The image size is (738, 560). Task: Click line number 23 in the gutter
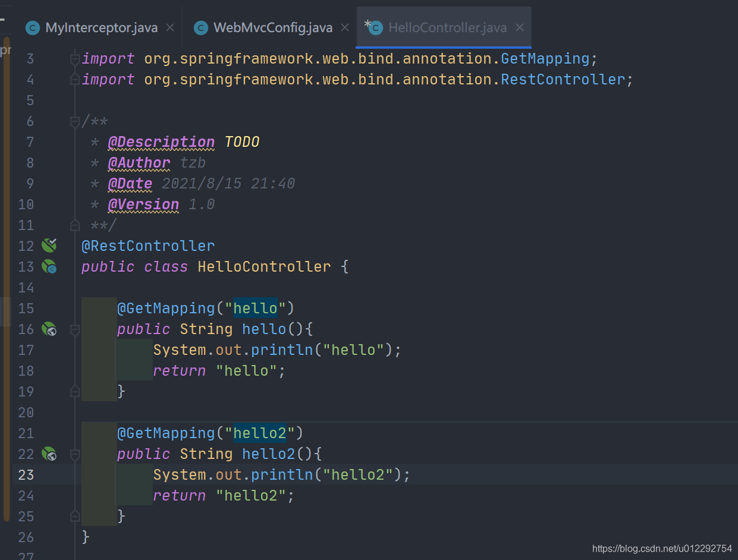(26, 475)
